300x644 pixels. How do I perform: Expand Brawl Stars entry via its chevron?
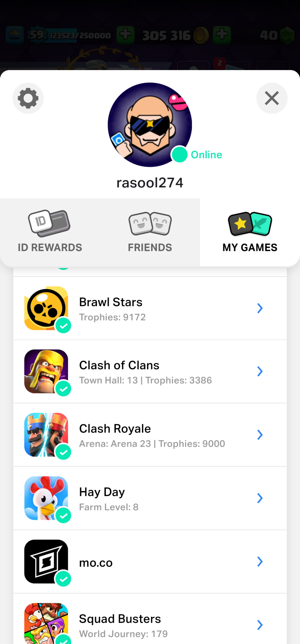[260, 308]
